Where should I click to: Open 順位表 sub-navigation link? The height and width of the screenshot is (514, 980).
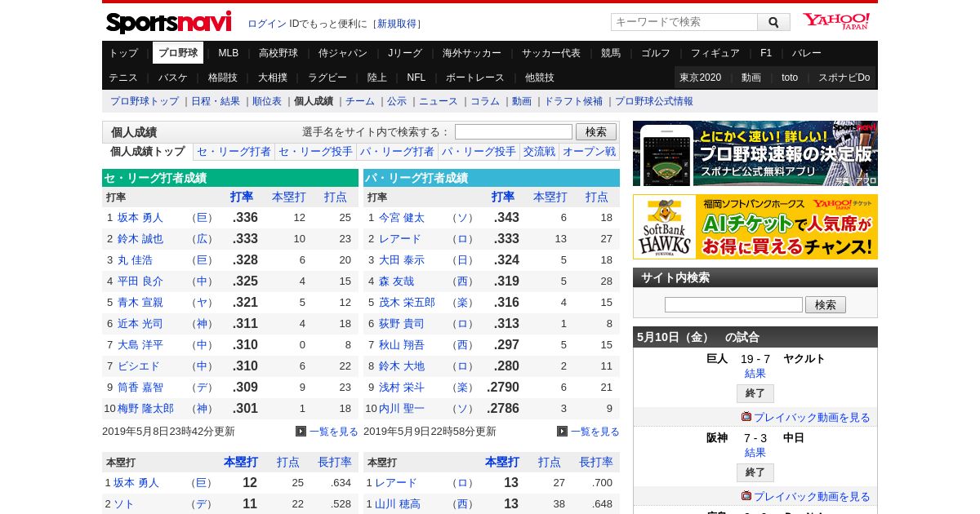click(267, 101)
